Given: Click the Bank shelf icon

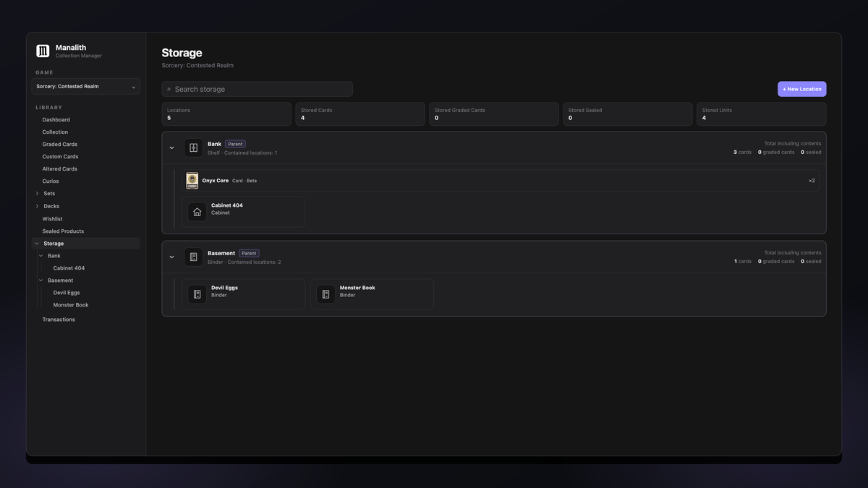Looking at the screenshot, I should coord(193,147).
